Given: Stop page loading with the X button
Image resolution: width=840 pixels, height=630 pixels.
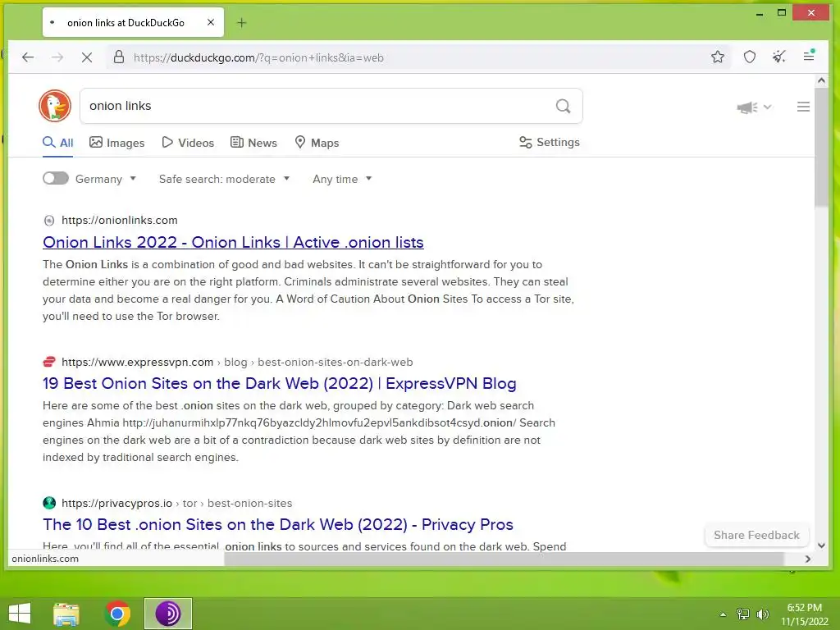Looking at the screenshot, I should (87, 57).
